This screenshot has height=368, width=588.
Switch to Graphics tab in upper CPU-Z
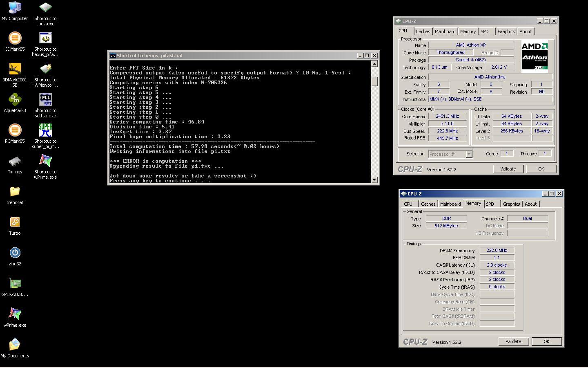coord(506,31)
